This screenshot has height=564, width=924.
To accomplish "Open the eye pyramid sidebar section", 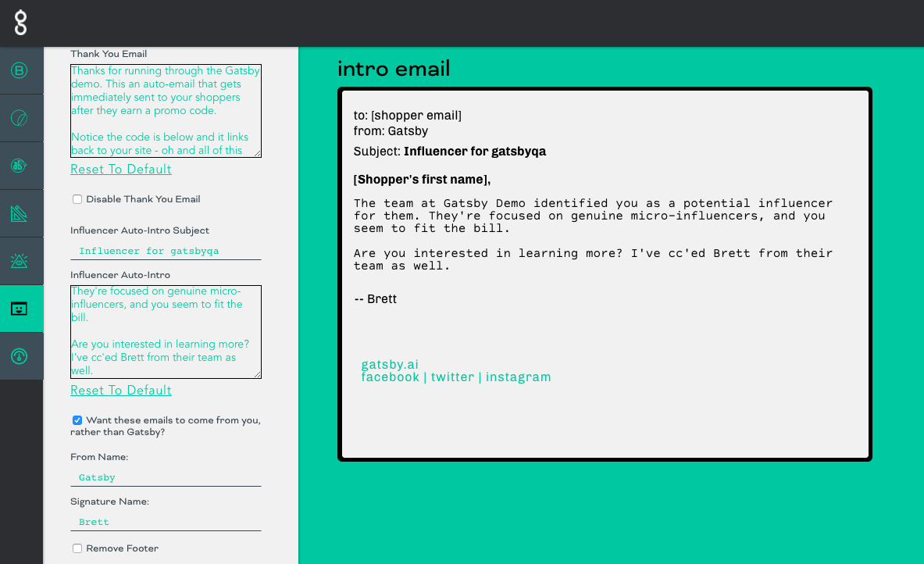I will (20, 261).
